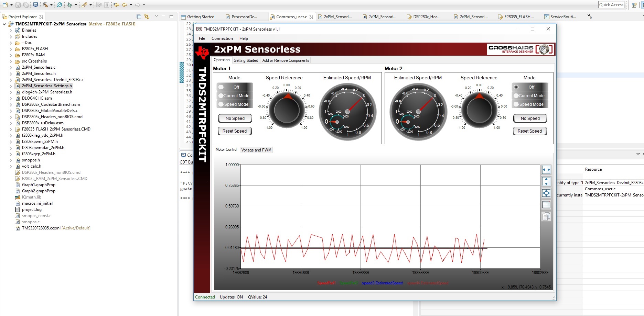Open the Help menu in 2xPM window
The width and height of the screenshot is (644, 316).
(244, 38)
